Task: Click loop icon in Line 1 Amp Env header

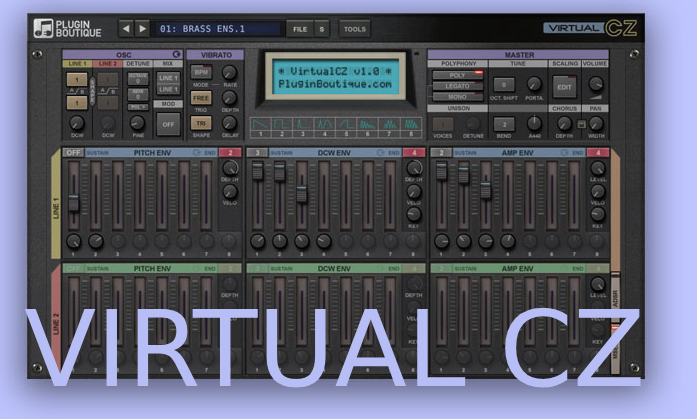Action: pyautogui.click(x=565, y=152)
